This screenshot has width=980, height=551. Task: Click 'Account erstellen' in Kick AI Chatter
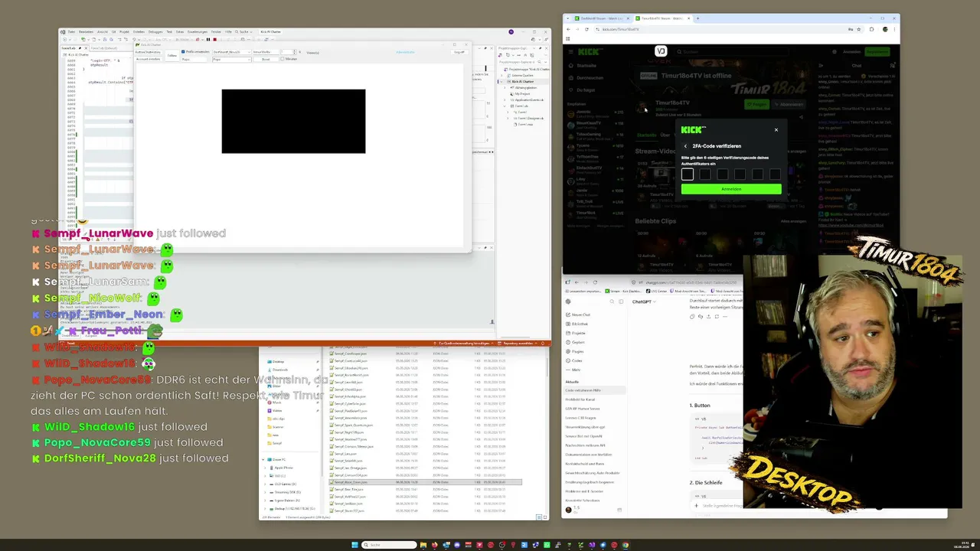[149, 59]
